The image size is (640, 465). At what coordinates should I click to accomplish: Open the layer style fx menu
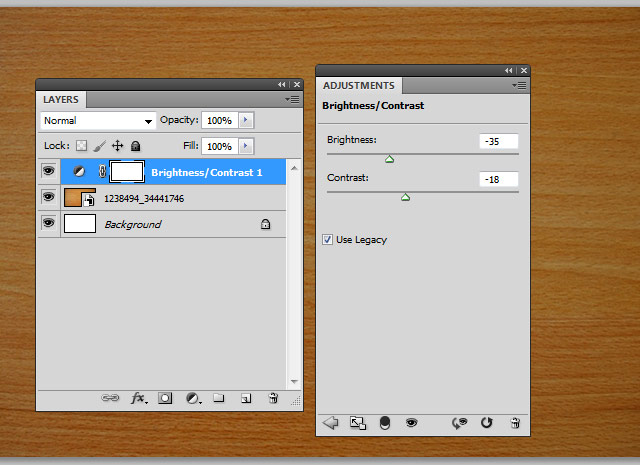coord(138,398)
